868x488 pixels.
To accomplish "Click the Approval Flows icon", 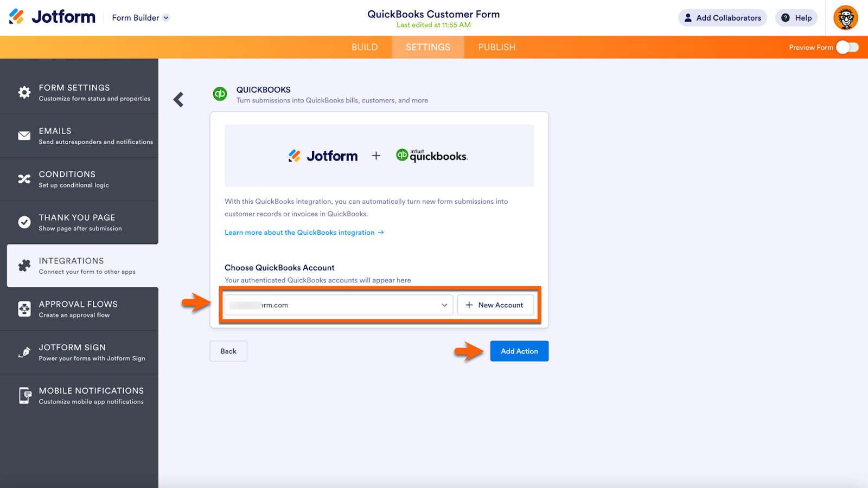I will click(24, 309).
